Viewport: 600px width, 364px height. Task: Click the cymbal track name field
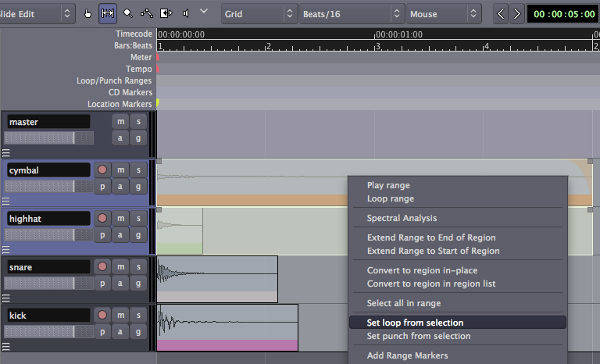click(x=49, y=170)
